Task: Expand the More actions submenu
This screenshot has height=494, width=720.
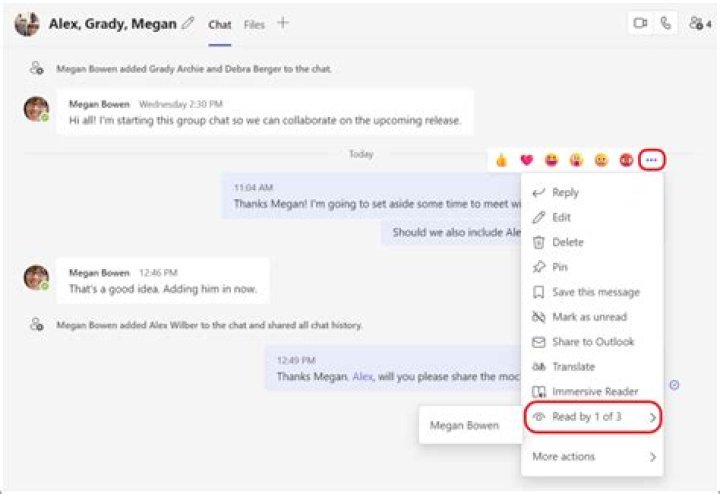Action: pos(593,457)
